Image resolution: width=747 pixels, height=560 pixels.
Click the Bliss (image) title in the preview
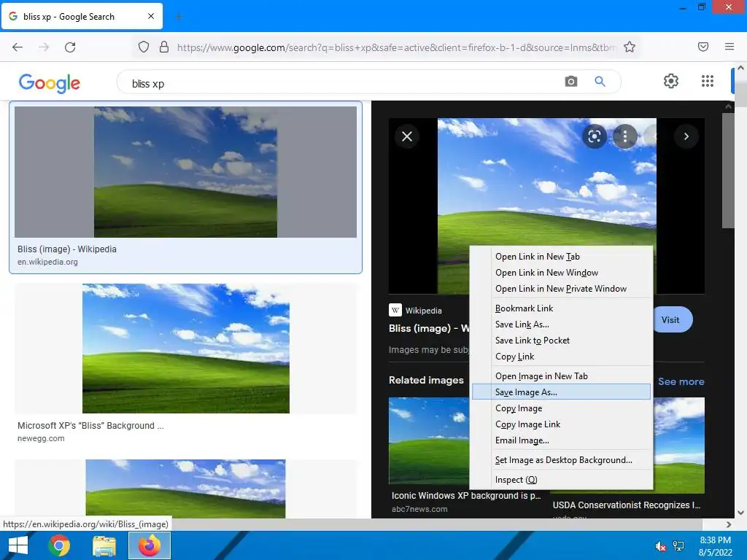tap(429, 328)
